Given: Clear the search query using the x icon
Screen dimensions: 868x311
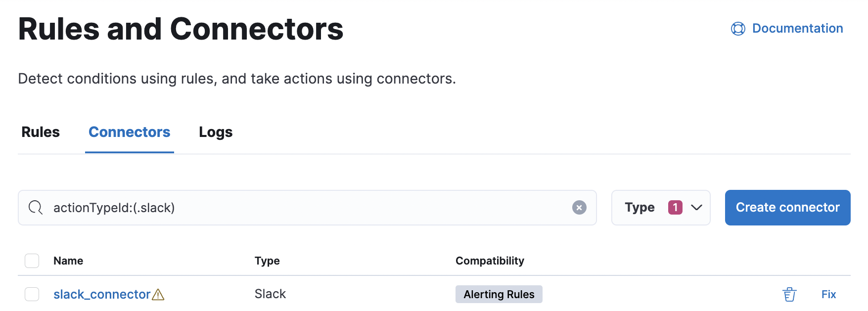Looking at the screenshot, I should coord(579,208).
